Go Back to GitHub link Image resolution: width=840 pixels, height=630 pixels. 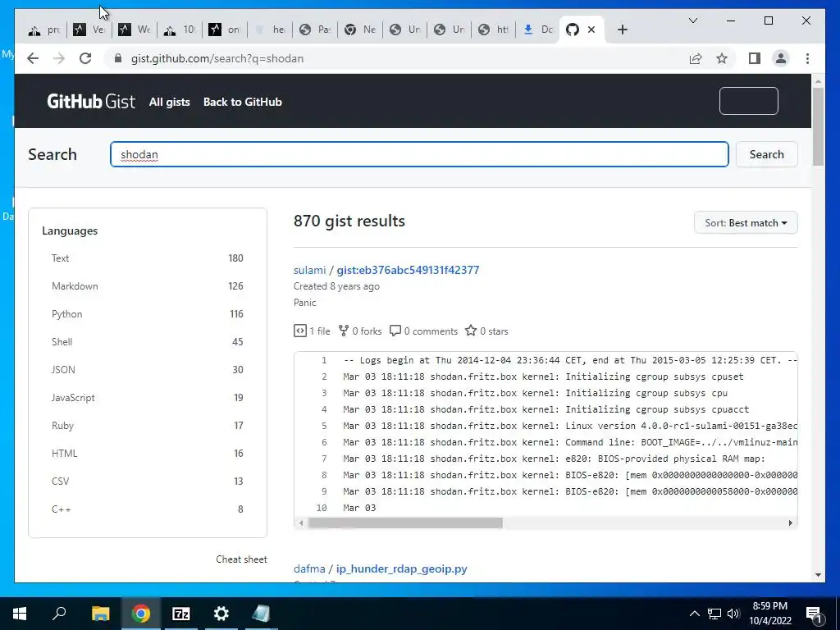tap(243, 102)
